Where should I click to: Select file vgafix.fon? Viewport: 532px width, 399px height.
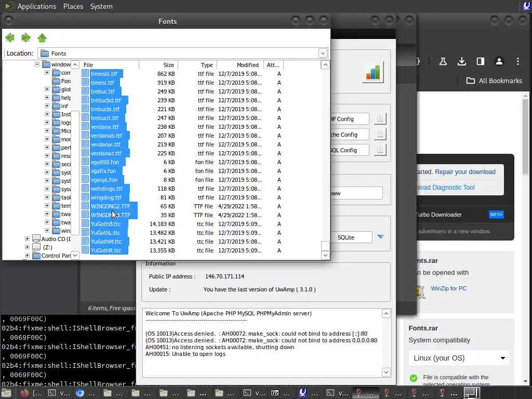pyautogui.click(x=103, y=170)
